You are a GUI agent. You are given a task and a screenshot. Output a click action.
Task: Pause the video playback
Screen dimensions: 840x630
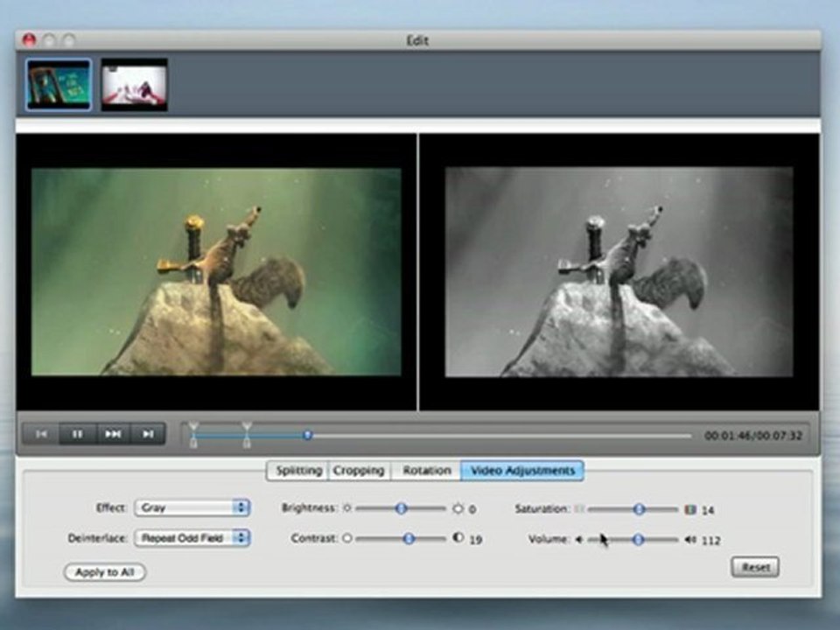(78, 434)
